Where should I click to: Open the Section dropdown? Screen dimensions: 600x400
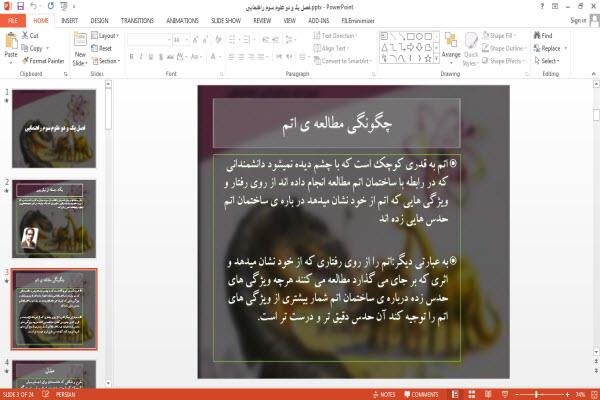tap(106, 61)
